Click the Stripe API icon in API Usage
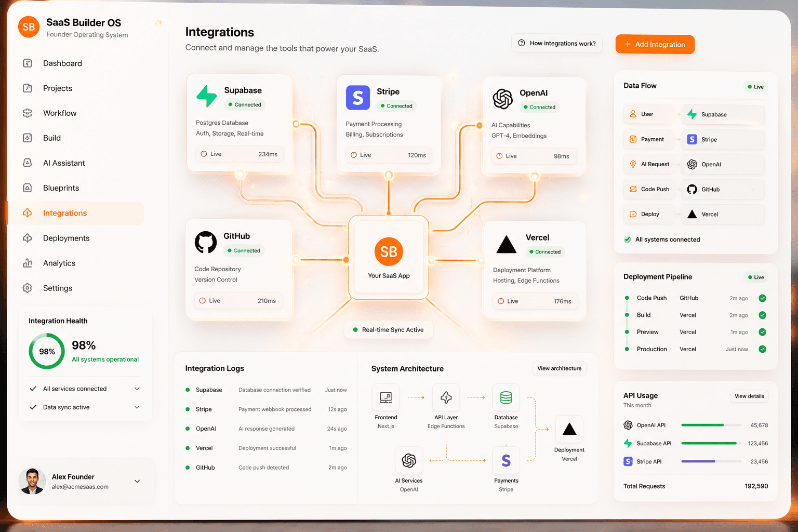 point(628,461)
